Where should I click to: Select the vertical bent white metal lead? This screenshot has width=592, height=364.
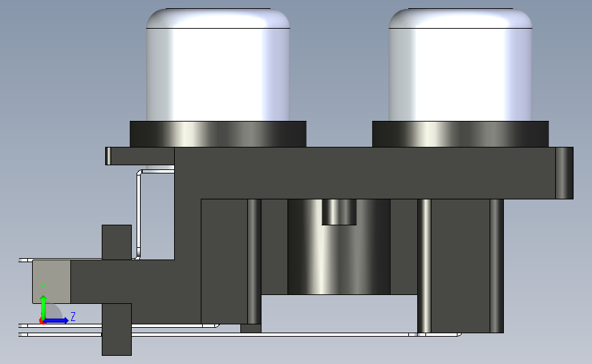click(x=139, y=214)
